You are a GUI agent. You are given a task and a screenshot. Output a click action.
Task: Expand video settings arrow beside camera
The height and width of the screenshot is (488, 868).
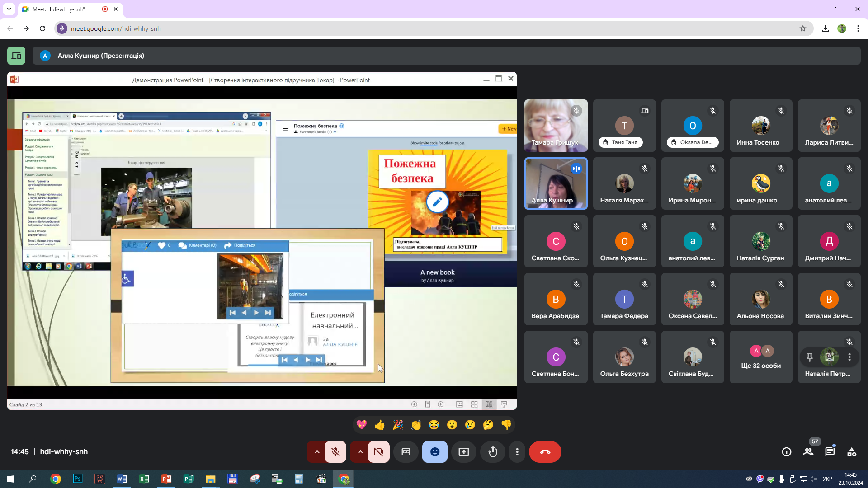360,452
